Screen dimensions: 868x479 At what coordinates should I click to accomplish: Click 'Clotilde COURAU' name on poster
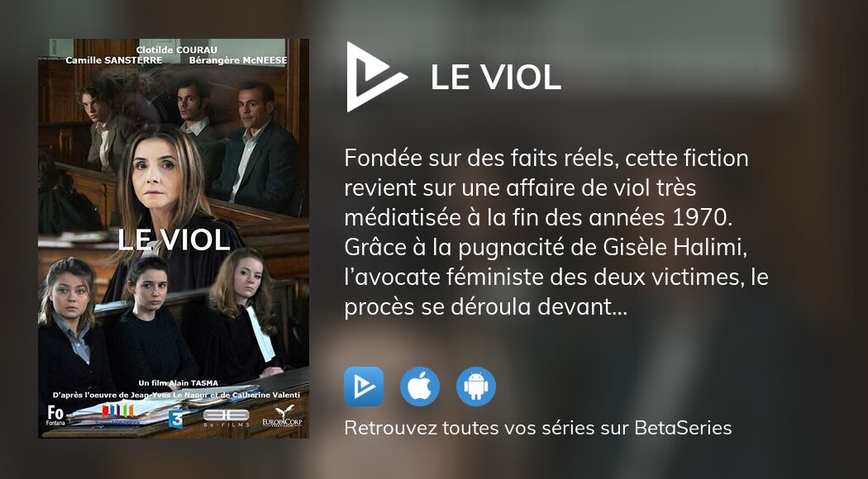pos(177,50)
